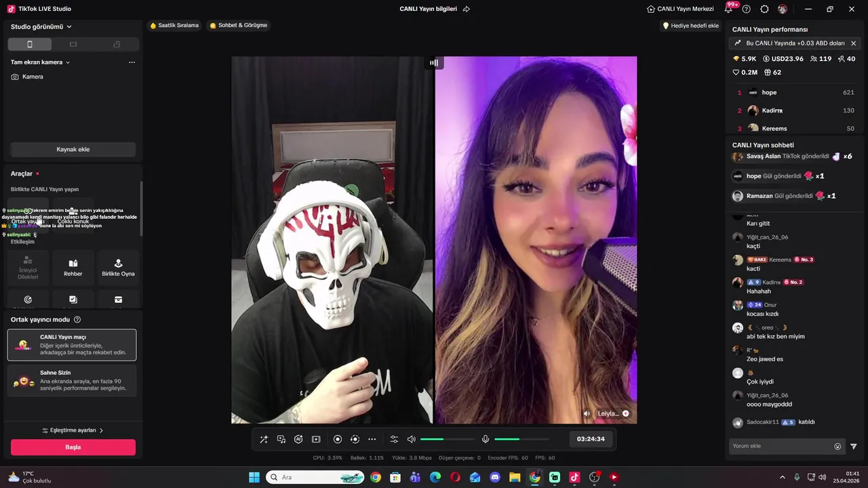This screenshot has height=488, width=868.
Task: Open the media and music icon
Action: click(281, 439)
